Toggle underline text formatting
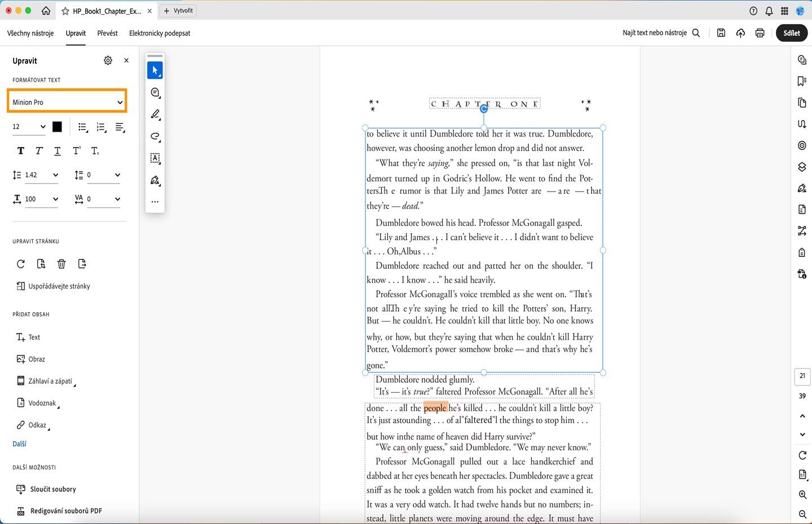Viewport: 812px width, 524px height. [58, 151]
